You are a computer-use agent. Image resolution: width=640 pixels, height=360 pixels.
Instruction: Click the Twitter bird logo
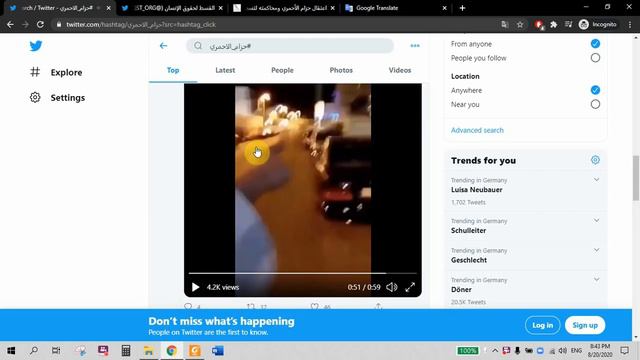point(36,46)
